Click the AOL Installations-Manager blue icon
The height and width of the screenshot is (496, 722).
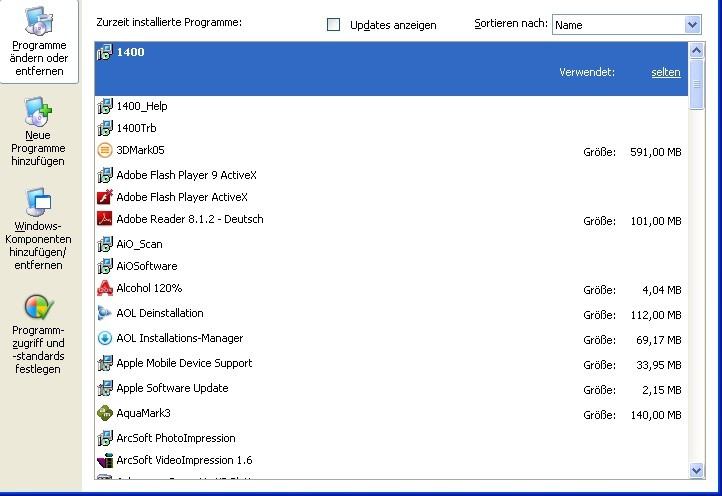click(105, 338)
